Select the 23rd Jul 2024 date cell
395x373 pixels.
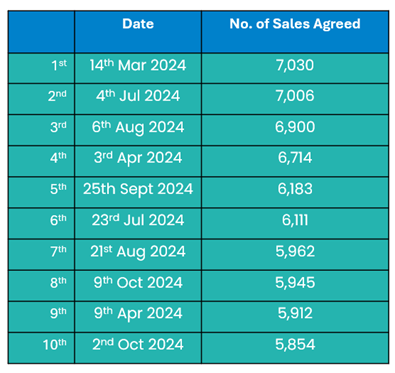click(x=138, y=223)
